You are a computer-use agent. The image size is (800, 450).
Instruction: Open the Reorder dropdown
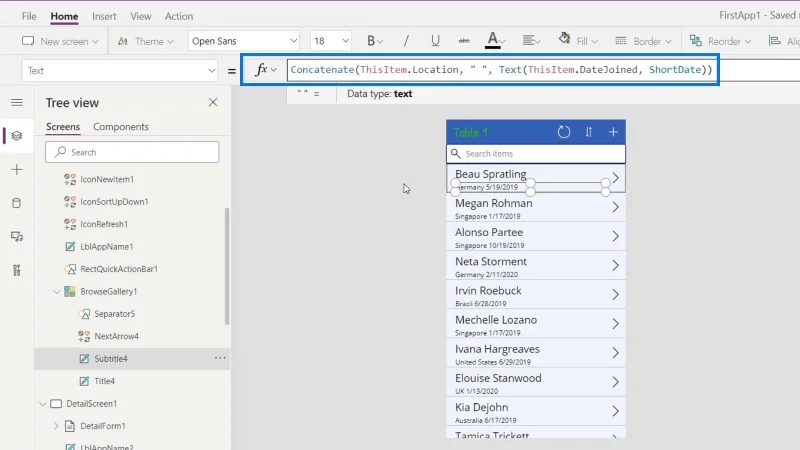(720, 41)
